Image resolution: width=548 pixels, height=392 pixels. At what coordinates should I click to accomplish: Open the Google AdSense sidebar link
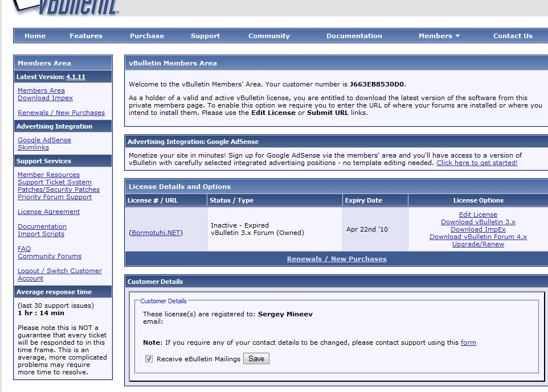click(x=44, y=140)
